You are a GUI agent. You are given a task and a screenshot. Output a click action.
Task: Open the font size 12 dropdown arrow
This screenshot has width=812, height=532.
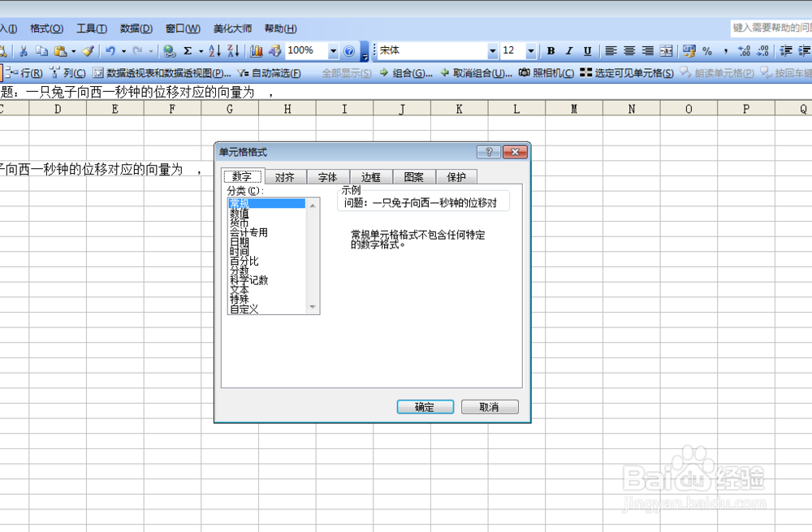tap(531, 51)
